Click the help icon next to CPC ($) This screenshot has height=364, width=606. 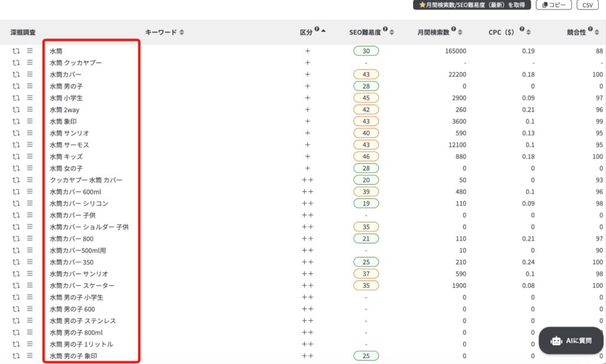pos(522,29)
